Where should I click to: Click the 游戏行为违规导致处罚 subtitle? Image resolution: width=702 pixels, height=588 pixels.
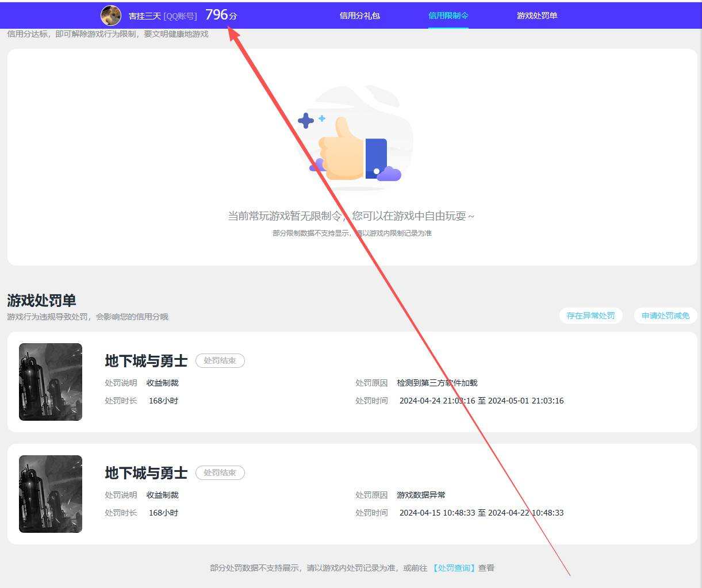coord(87,317)
